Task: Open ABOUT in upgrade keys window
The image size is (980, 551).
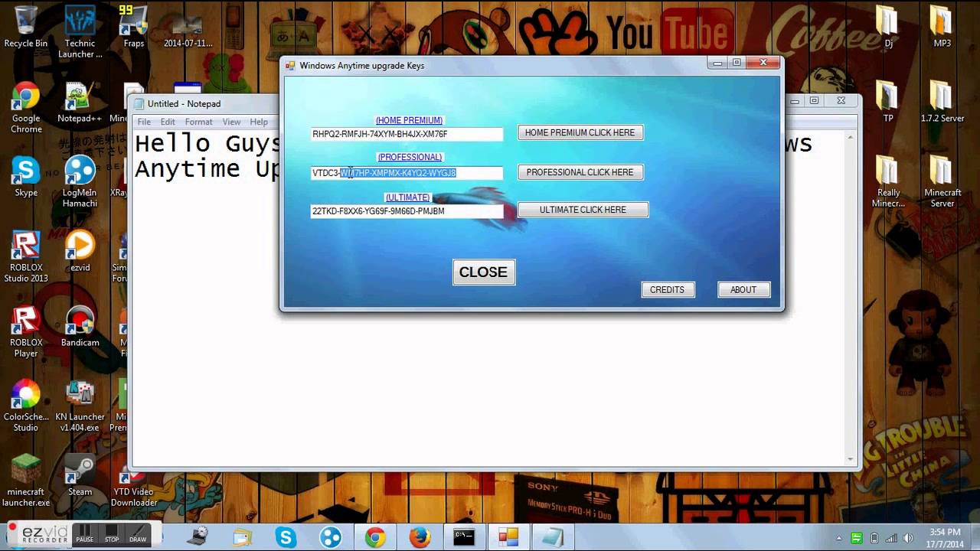Action: coord(743,289)
